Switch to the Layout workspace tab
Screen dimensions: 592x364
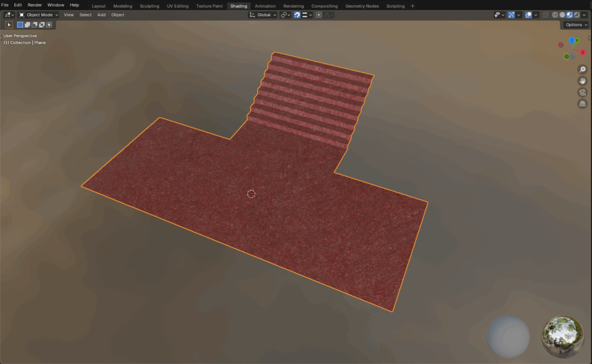coord(99,6)
